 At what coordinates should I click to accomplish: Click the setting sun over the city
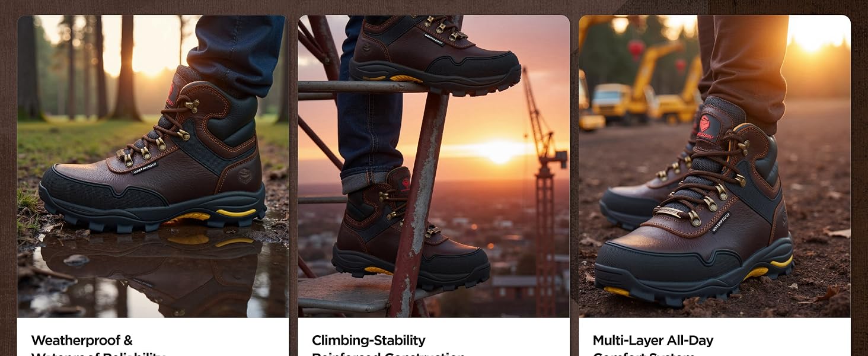point(498,151)
